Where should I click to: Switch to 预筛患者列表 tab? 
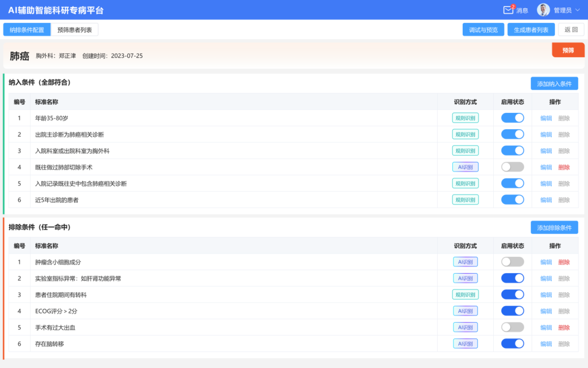(75, 30)
